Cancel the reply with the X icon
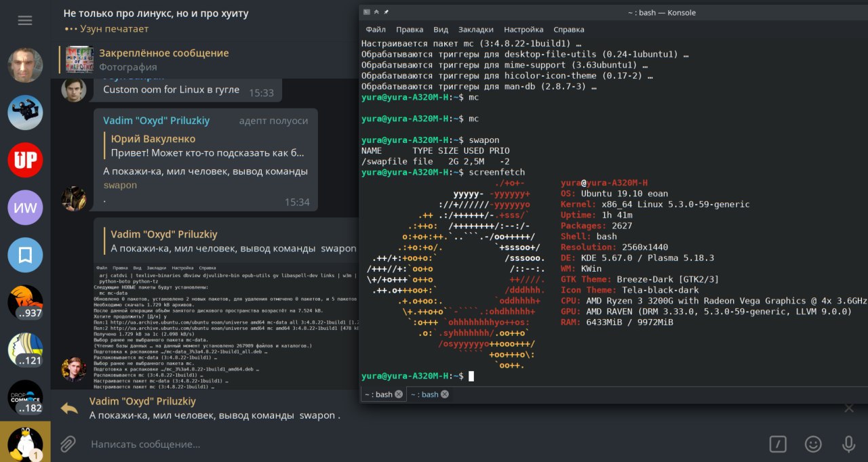Viewport: 868px width, 462px height. 849,408
